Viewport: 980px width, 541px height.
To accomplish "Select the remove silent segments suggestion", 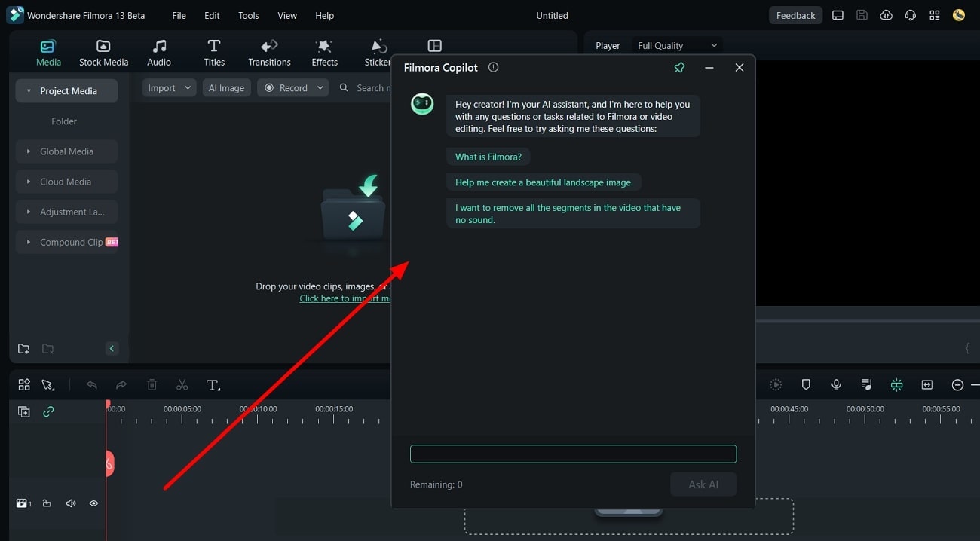I will [x=573, y=213].
